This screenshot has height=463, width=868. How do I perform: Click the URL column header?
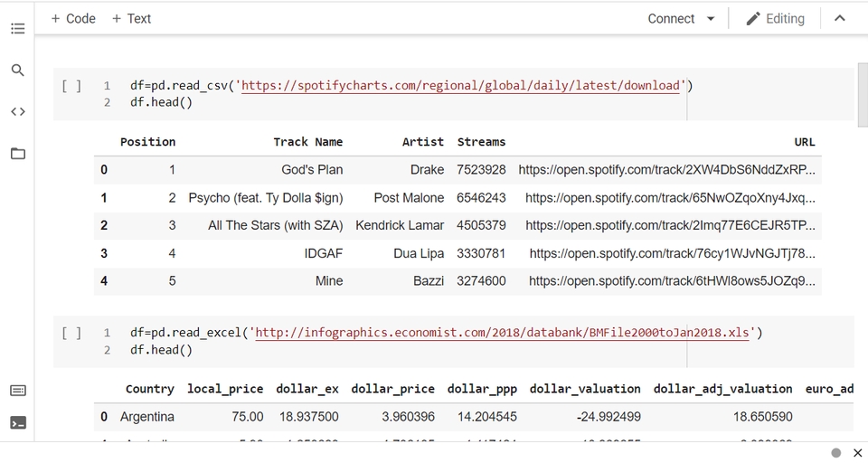[x=805, y=142]
